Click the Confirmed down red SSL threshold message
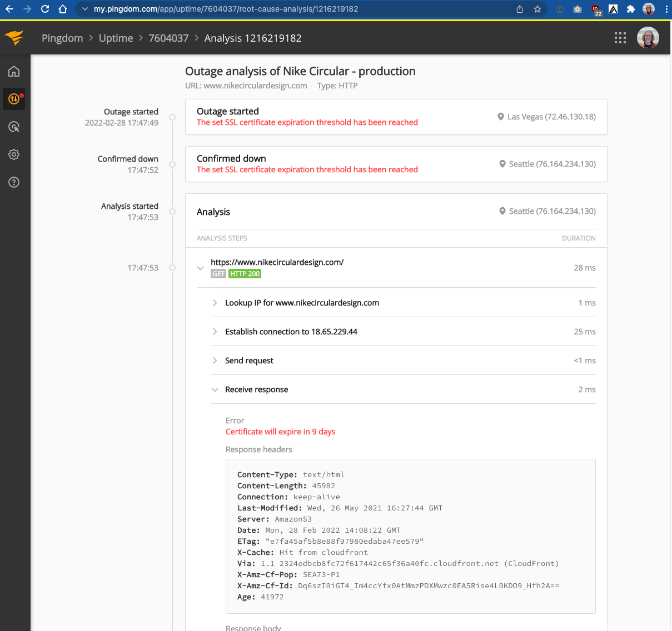Viewport: 672px width, 631px height. click(307, 169)
